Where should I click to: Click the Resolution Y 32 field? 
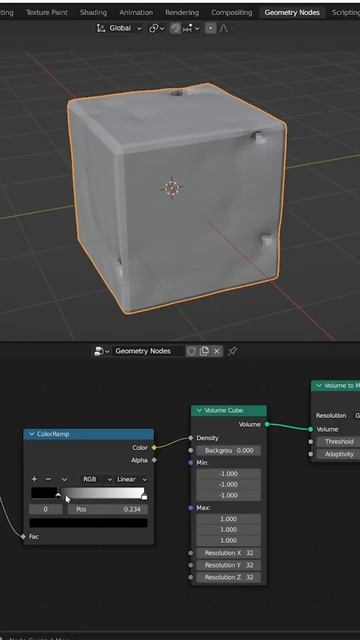point(228,565)
